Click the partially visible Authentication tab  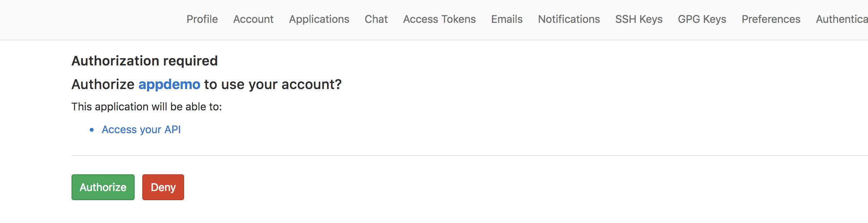pos(842,19)
